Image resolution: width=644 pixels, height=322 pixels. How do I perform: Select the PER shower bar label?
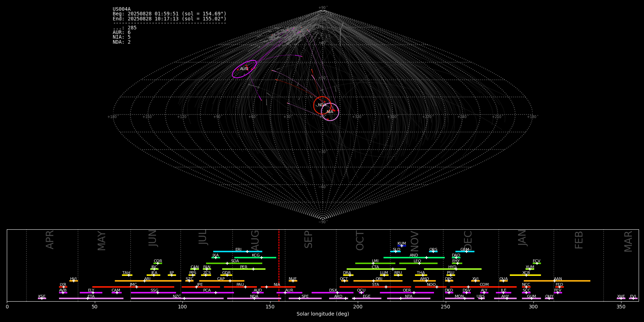(244, 267)
